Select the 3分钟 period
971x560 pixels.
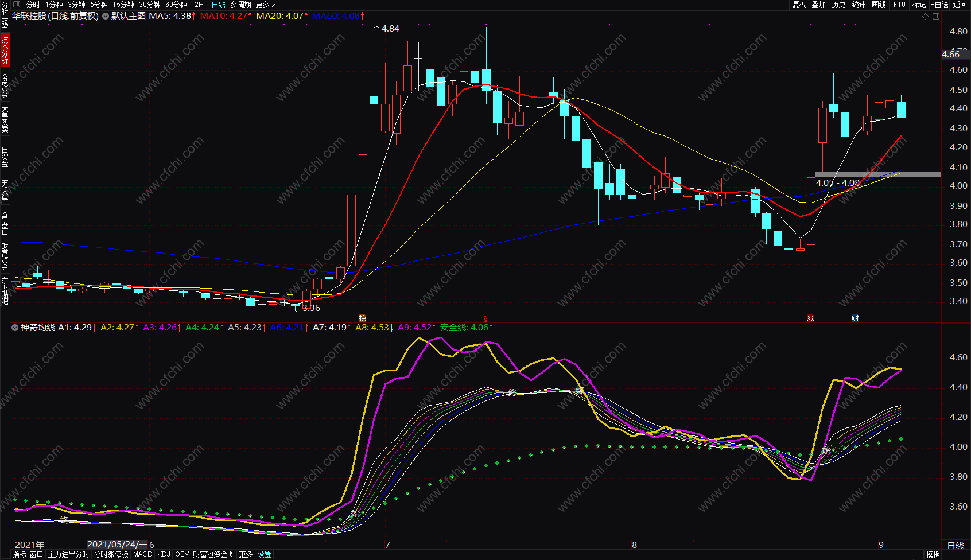(x=77, y=5)
